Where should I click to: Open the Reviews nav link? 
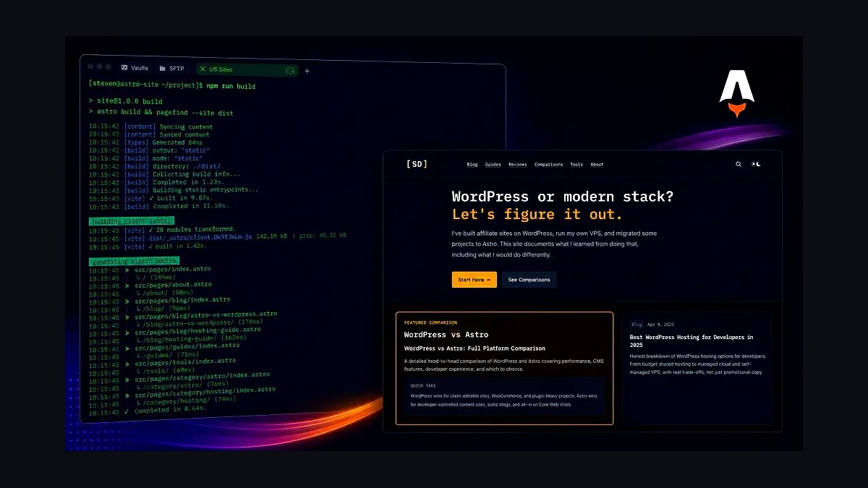click(518, 164)
